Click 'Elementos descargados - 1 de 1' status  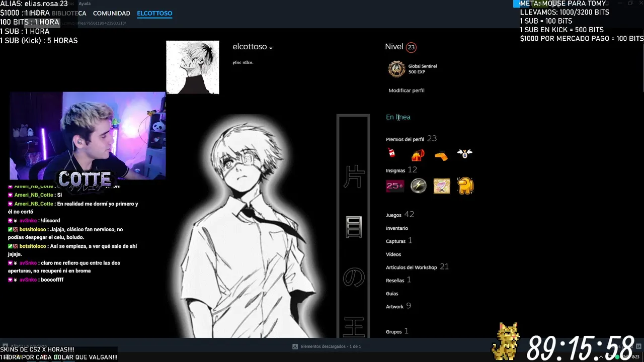[x=331, y=346]
